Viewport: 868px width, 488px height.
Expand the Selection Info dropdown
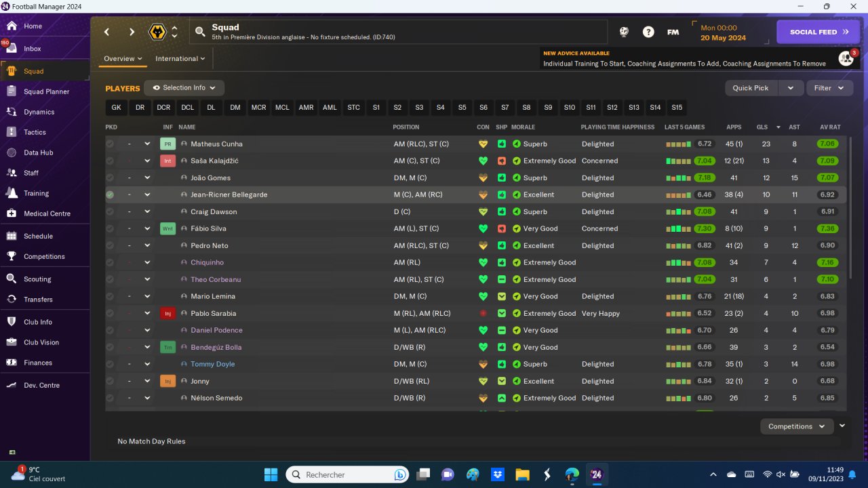[184, 87]
